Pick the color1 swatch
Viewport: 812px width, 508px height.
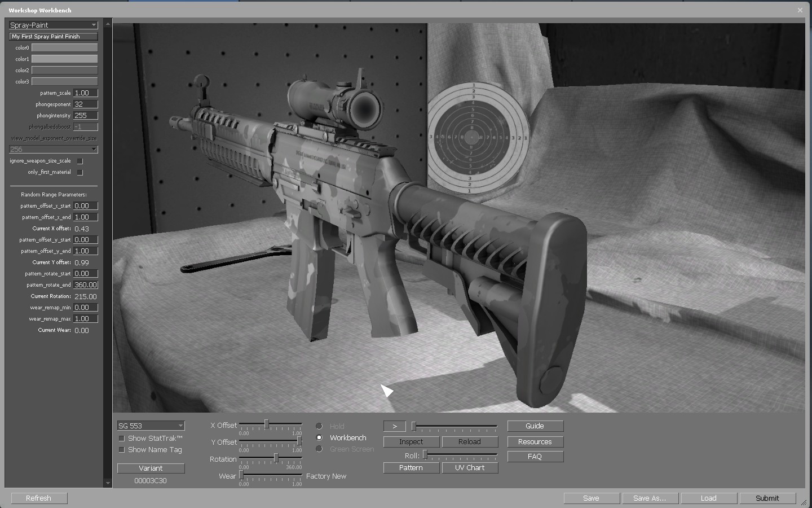(64, 59)
